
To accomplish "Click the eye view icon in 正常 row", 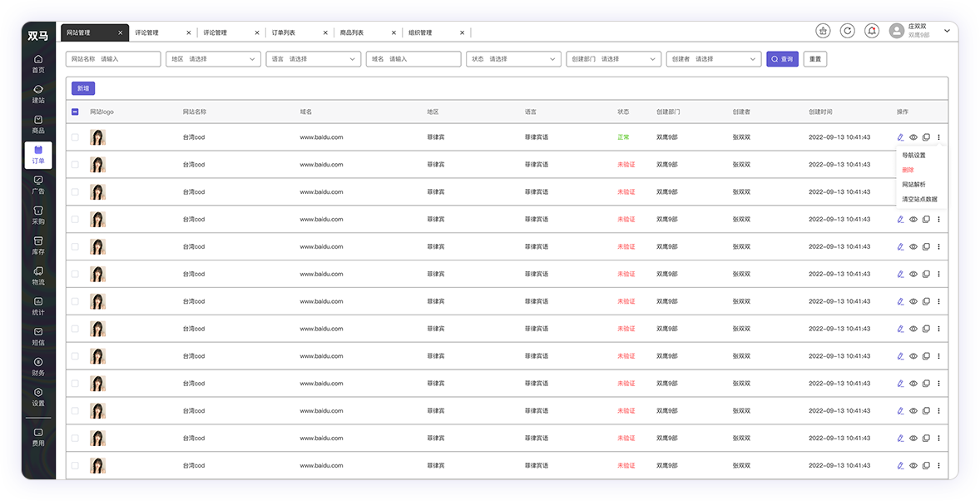I will [913, 137].
